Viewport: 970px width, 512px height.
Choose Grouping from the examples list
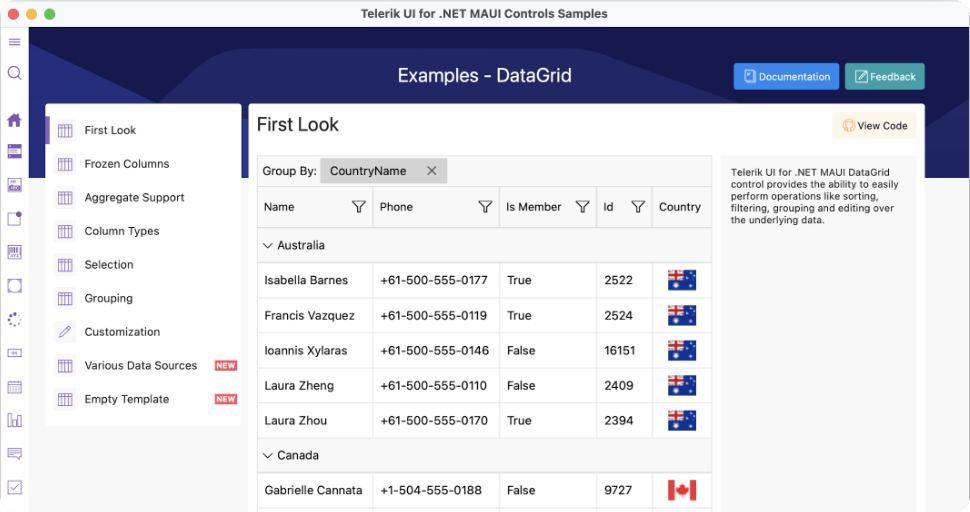click(x=108, y=298)
